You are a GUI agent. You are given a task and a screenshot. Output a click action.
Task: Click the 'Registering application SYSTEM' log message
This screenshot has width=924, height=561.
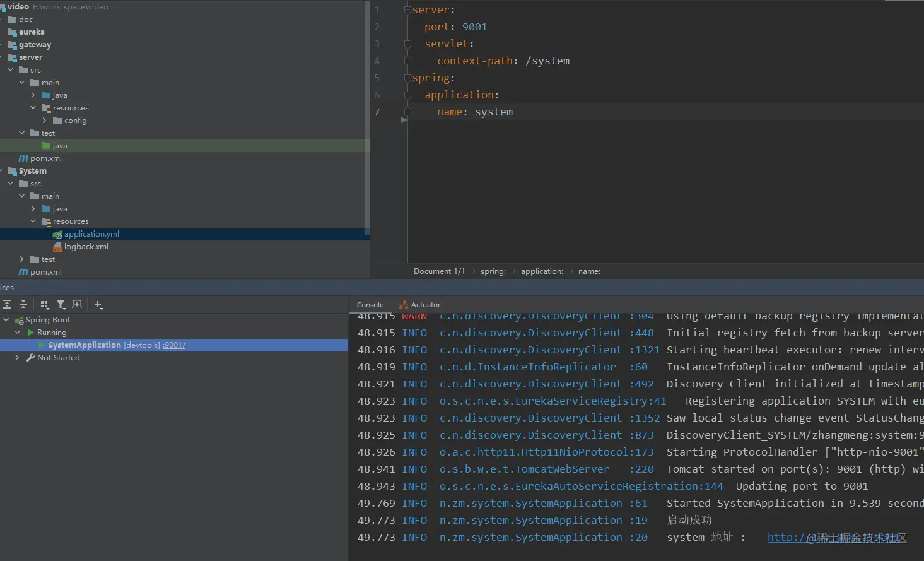click(x=805, y=401)
